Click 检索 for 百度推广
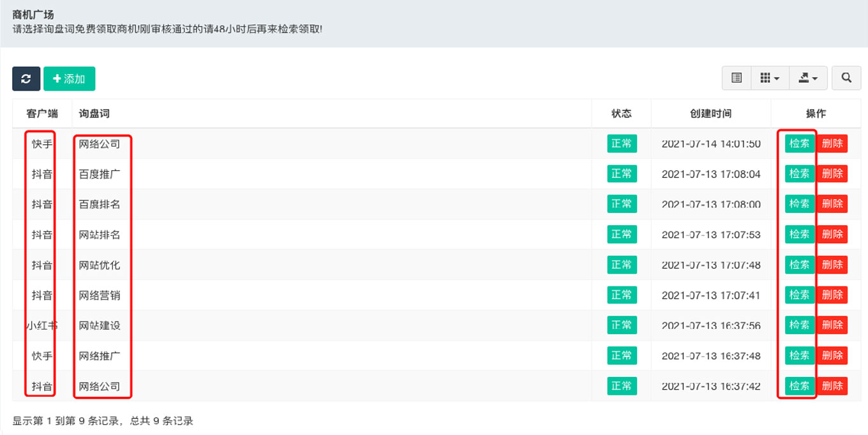868x435 pixels. click(x=800, y=173)
